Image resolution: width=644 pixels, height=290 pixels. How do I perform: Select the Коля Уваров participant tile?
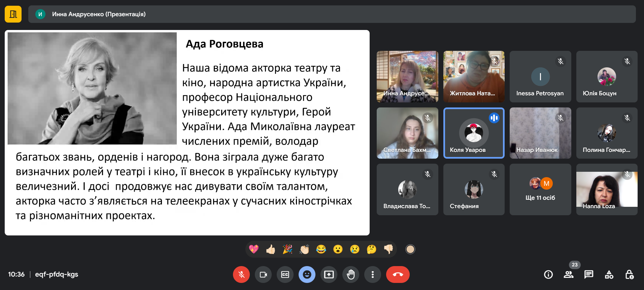click(474, 133)
